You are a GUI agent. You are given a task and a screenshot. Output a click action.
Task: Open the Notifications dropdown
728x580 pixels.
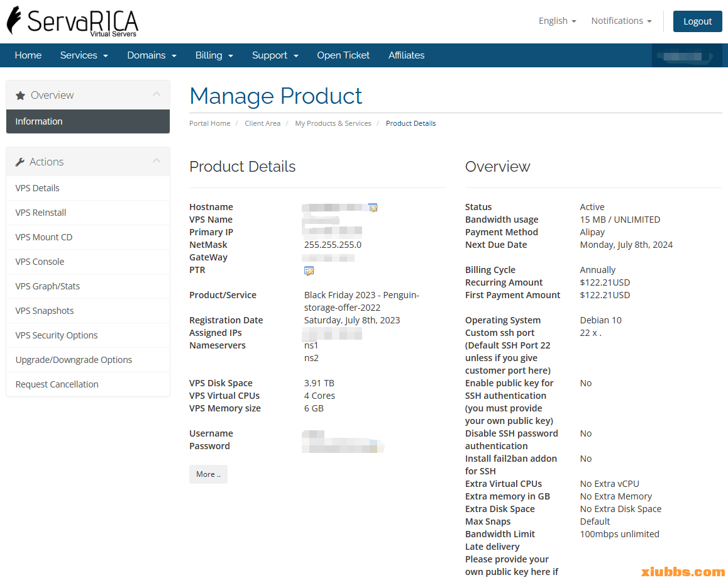(x=621, y=21)
